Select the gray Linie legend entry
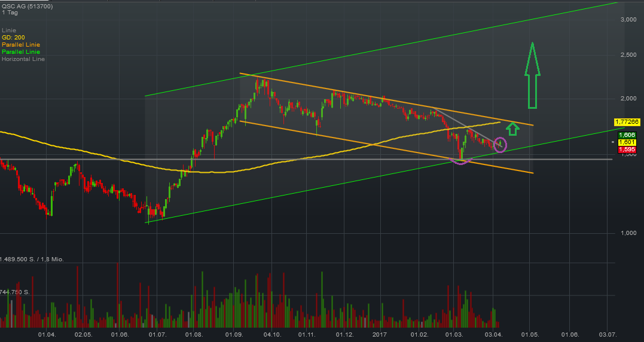Viewport: 644px width, 342px height. 9,30
